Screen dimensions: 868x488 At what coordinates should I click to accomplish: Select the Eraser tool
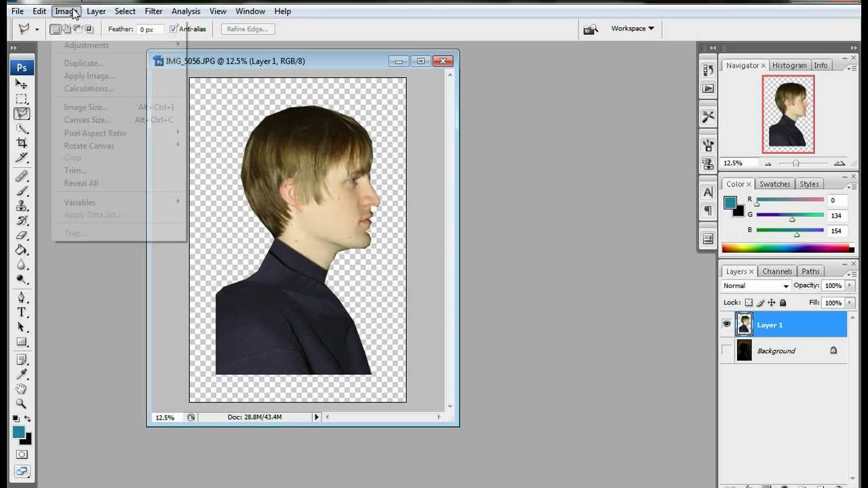[x=22, y=235]
